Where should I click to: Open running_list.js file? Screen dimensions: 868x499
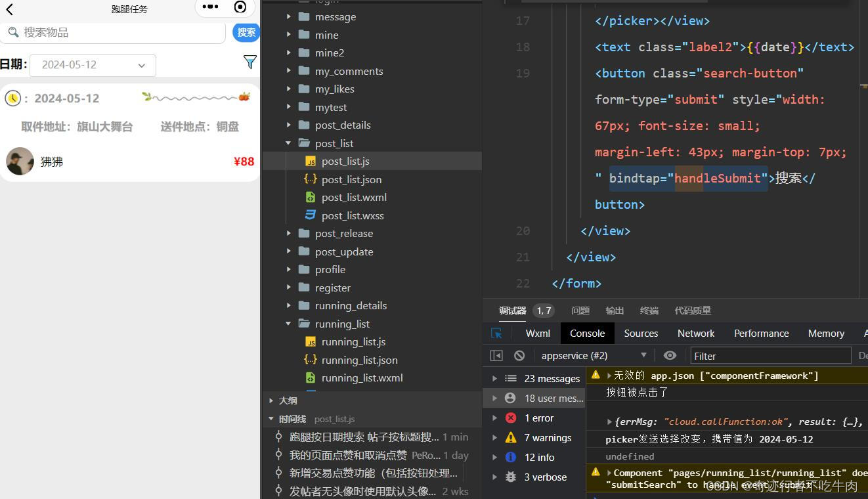click(353, 341)
